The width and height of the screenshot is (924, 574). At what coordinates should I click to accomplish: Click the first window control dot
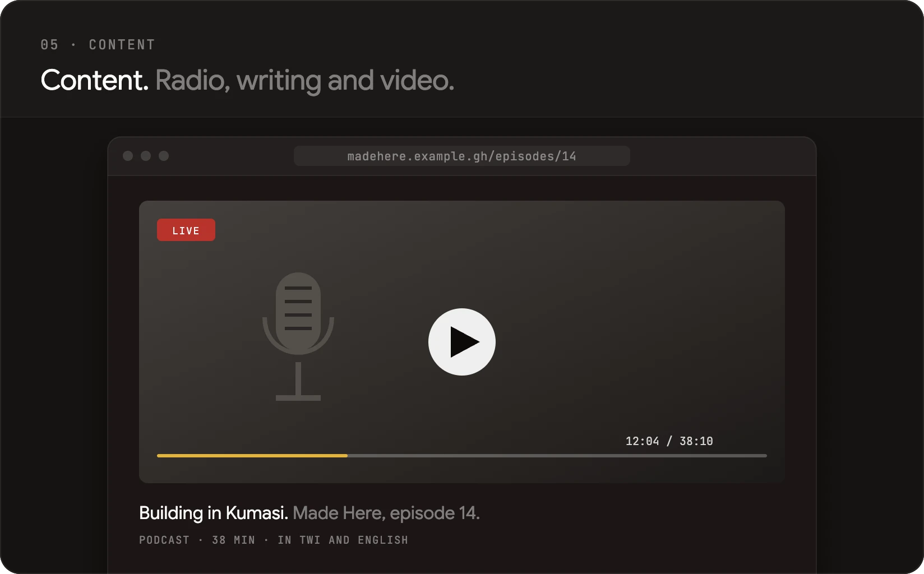(x=128, y=156)
